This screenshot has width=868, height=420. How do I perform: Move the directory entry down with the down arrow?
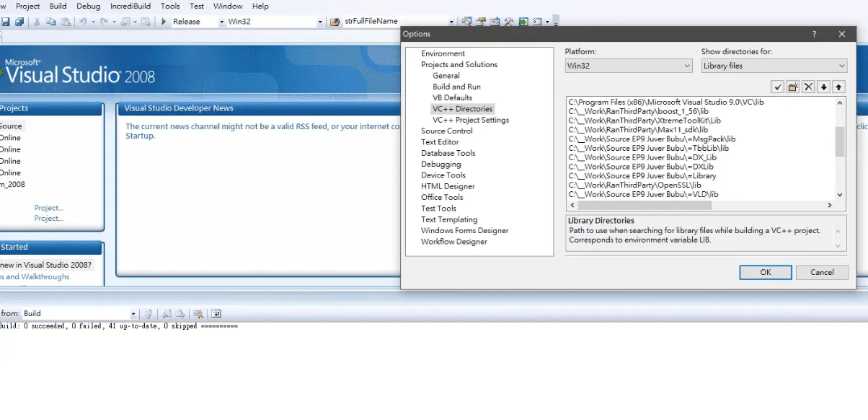click(823, 87)
